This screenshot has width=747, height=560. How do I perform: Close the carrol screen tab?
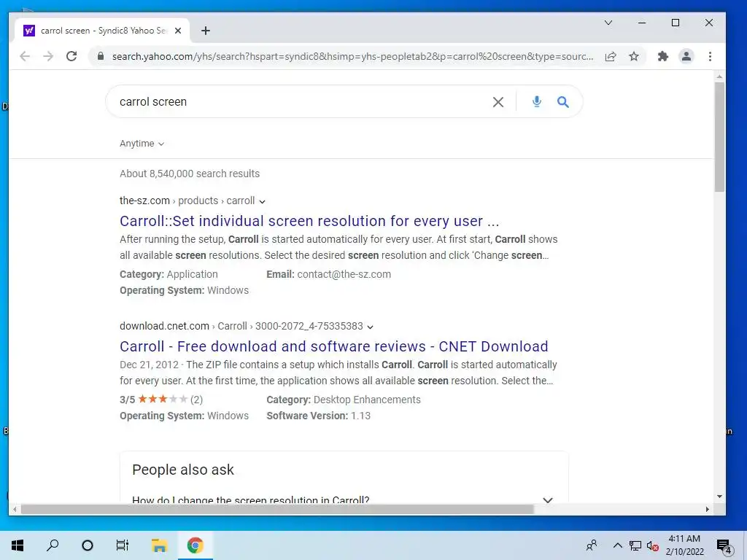tap(178, 31)
